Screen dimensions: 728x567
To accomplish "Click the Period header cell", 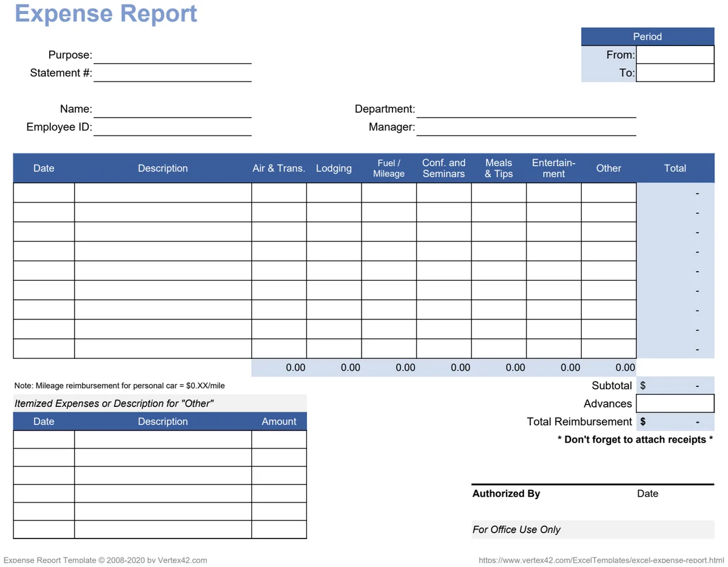I will point(648,36).
